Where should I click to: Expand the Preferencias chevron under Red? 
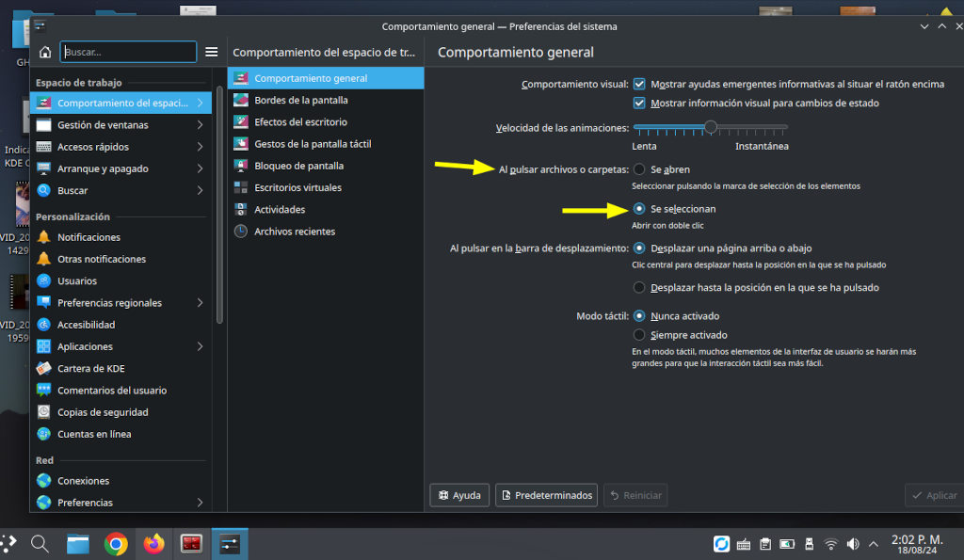point(201,503)
